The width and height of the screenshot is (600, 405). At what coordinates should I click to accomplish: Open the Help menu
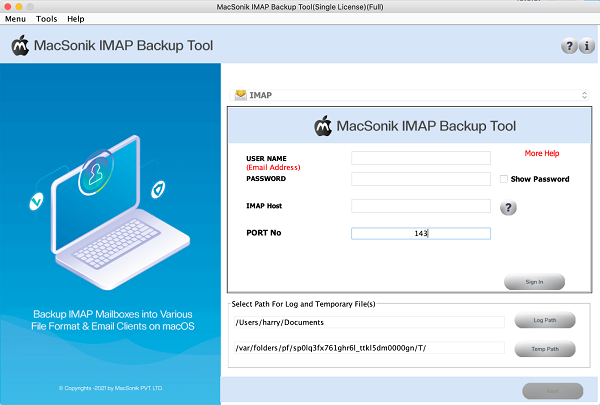(x=76, y=19)
